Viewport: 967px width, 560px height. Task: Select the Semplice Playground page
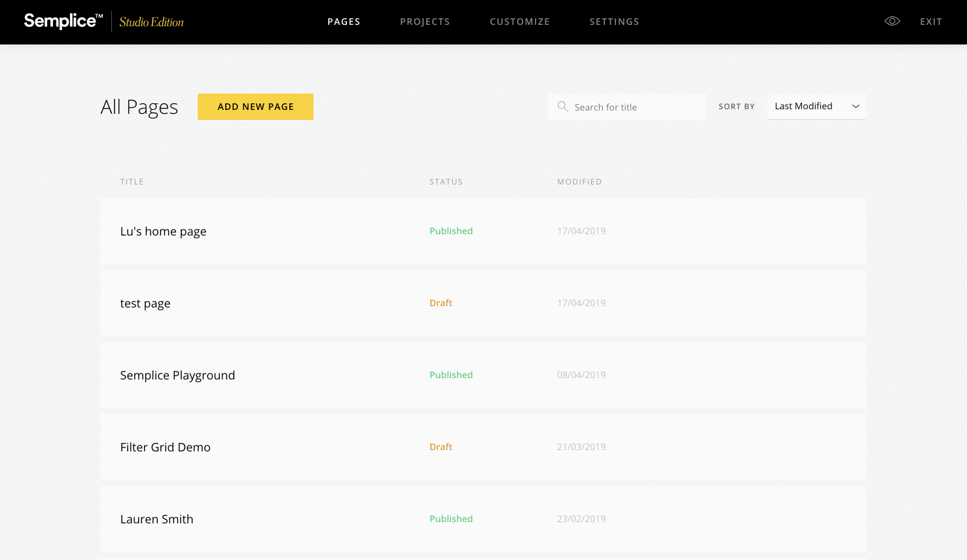coord(177,376)
